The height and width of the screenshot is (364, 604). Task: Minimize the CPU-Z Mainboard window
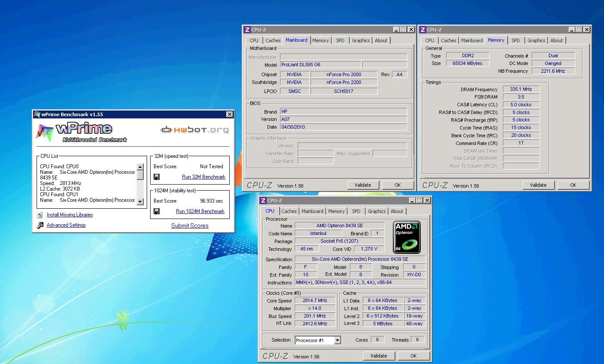[x=396, y=30]
